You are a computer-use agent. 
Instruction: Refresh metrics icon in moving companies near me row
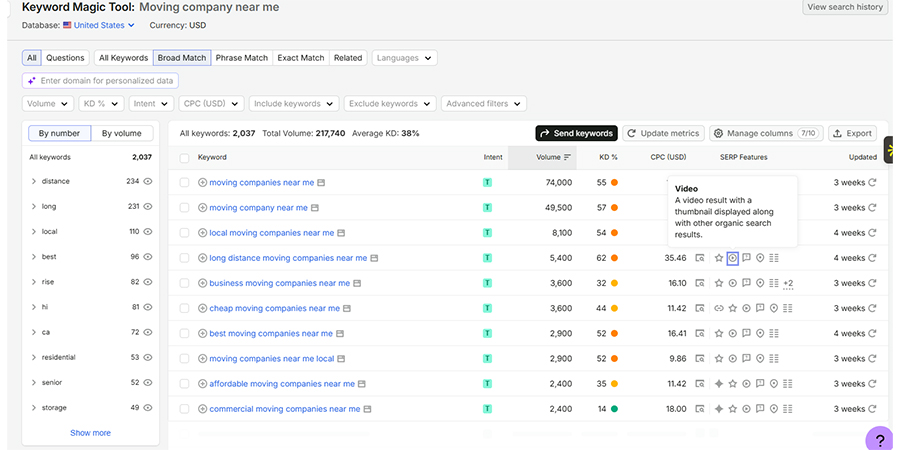[x=872, y=183]
